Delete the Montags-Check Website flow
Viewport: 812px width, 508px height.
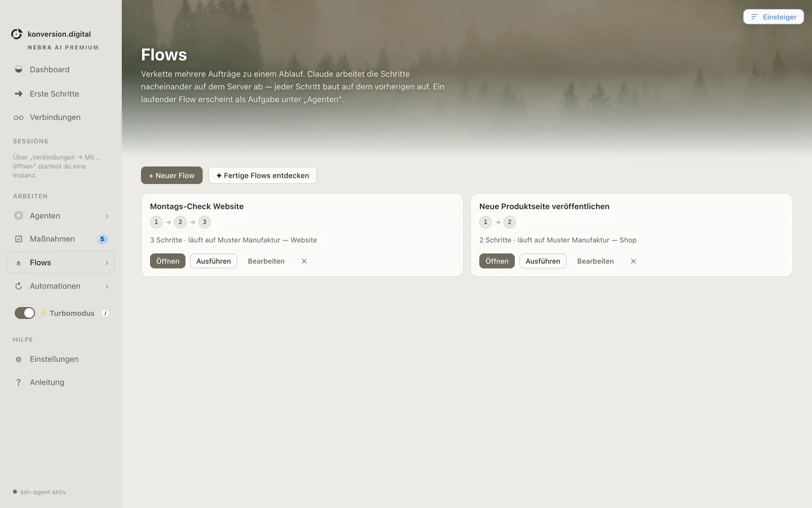pos(304,261)
